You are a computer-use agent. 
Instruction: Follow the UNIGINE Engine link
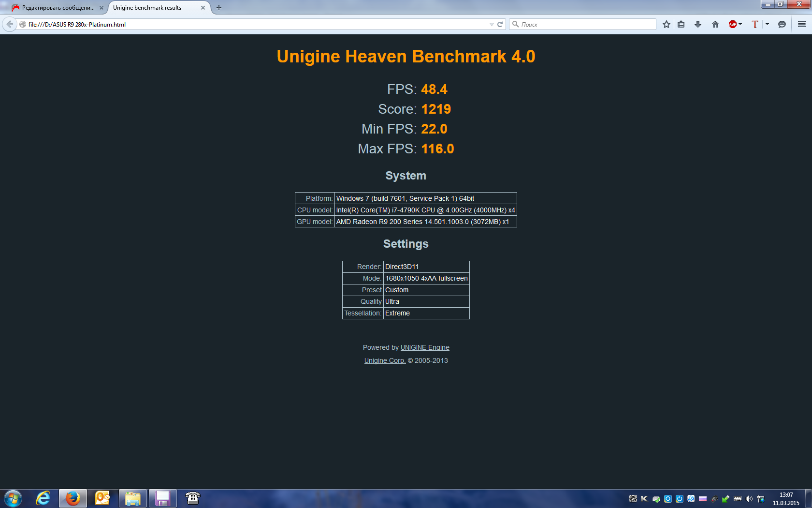425,347
